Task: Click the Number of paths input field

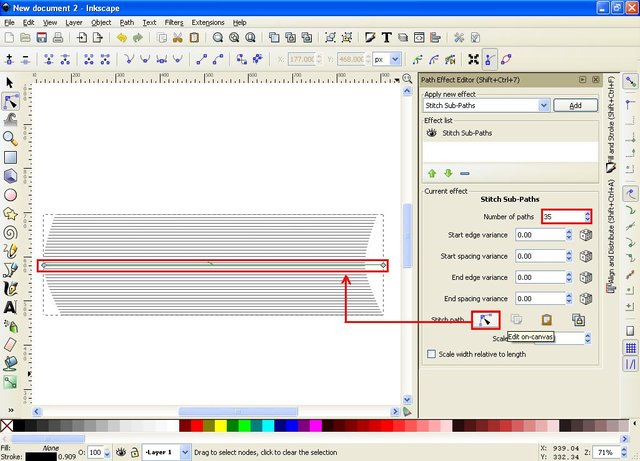Action: (x=563, y=216)
